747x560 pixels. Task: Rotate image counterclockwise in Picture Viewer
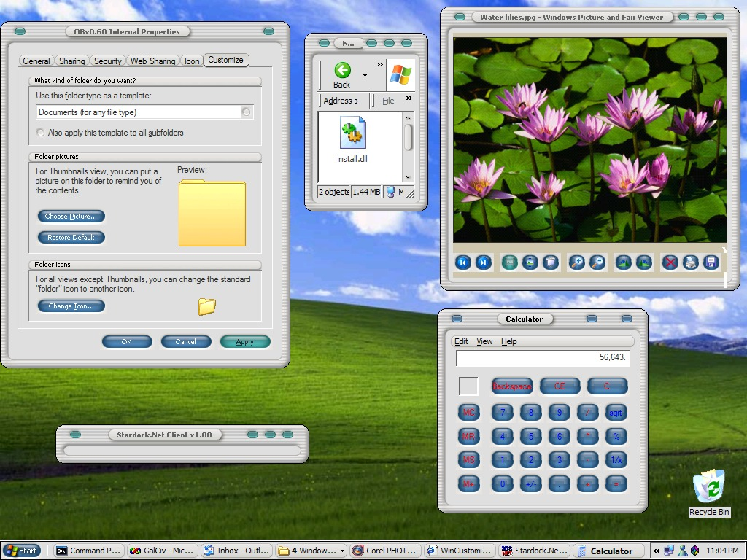tap(643, 262)
